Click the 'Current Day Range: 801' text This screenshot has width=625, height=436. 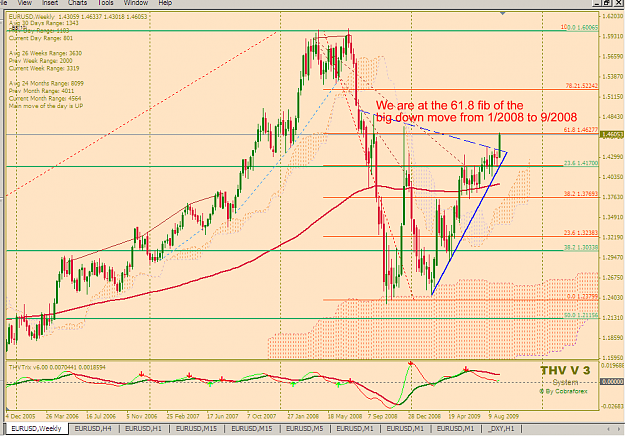click(x=41, y=38)
